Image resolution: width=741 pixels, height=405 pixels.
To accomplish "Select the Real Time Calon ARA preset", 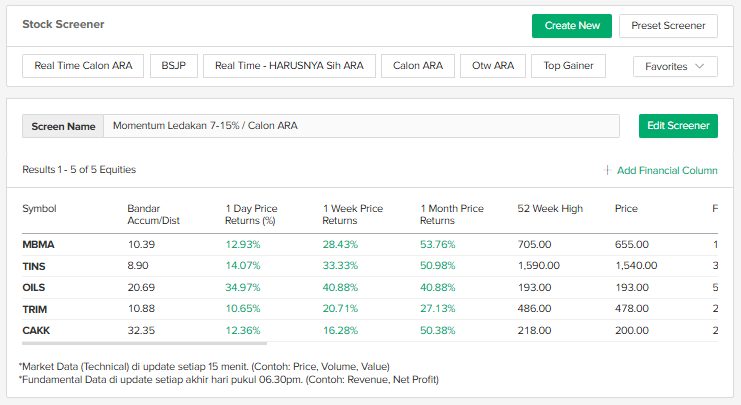I will click(x=83, y=66).
